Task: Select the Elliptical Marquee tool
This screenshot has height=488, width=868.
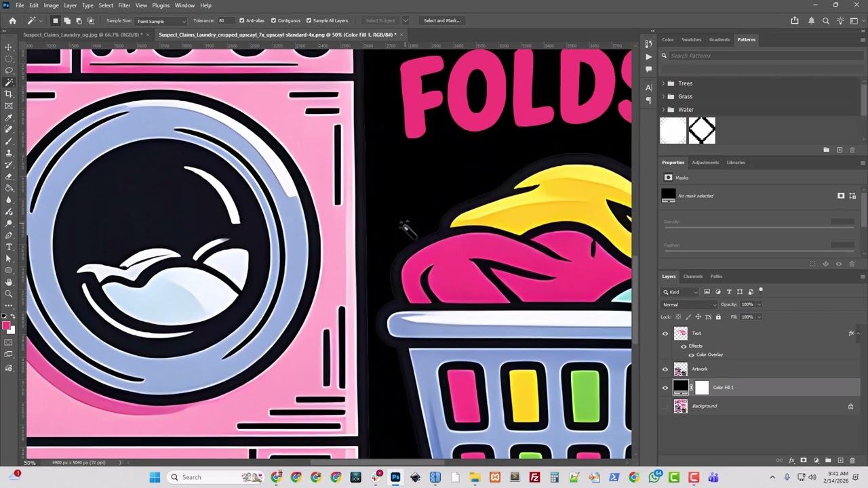Action: [x=9, y=58]
